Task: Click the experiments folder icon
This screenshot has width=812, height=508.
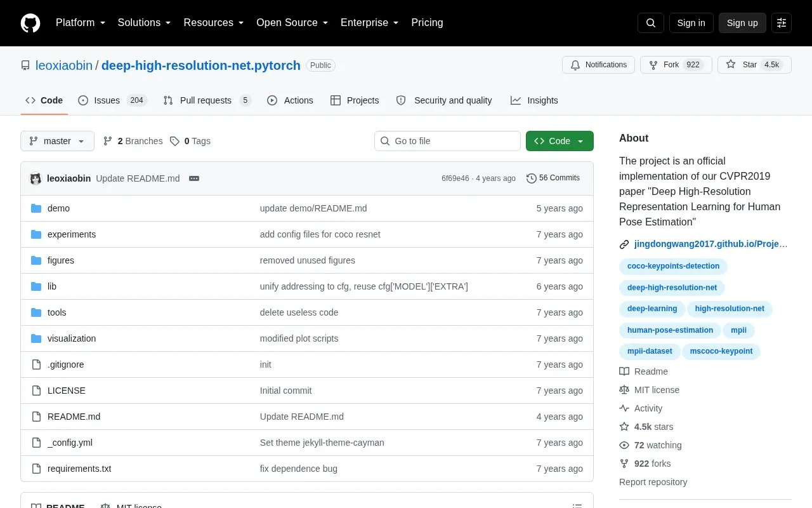Action: (x=36, y=234)
